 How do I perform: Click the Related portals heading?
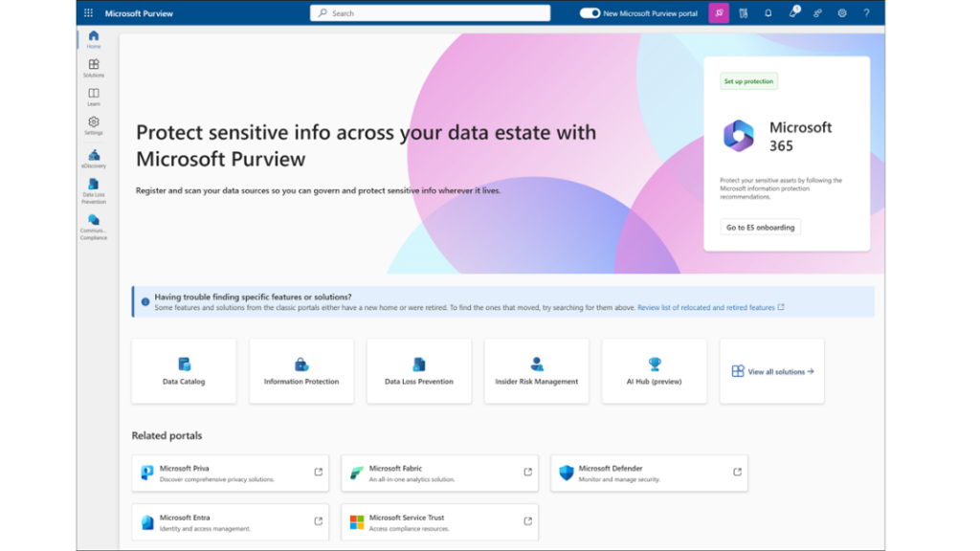click(167, 435)
